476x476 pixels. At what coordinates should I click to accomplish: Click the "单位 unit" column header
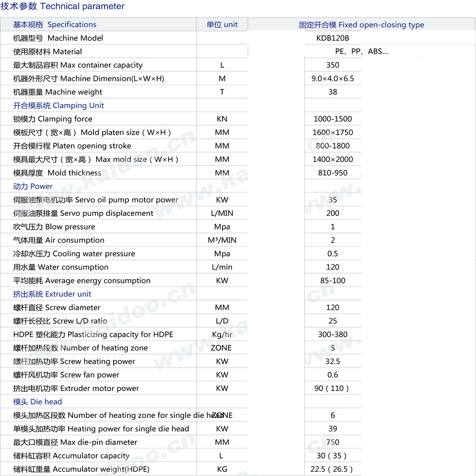pyautogui.click(x=222, y=24)
